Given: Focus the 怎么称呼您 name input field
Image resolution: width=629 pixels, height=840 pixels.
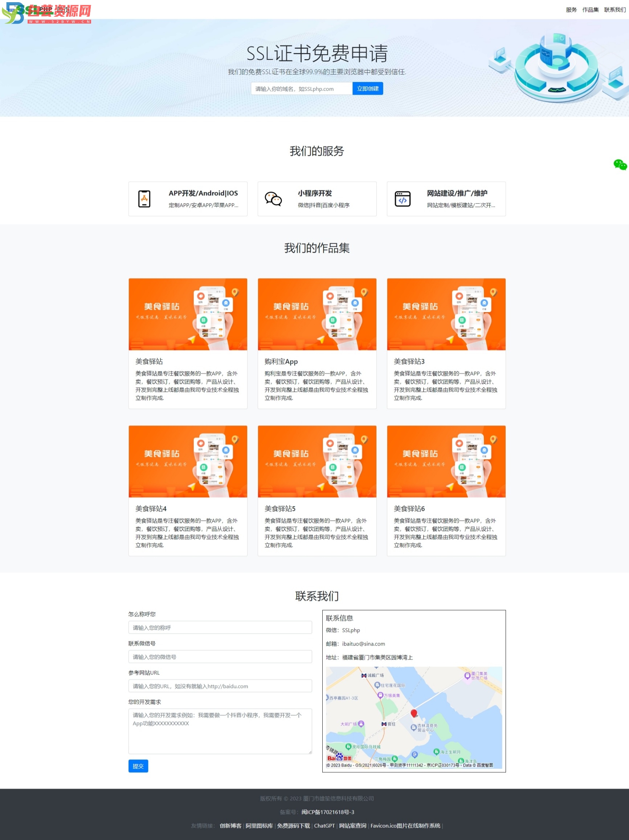Looking at the screenshot, I should (x=220, y=627).
